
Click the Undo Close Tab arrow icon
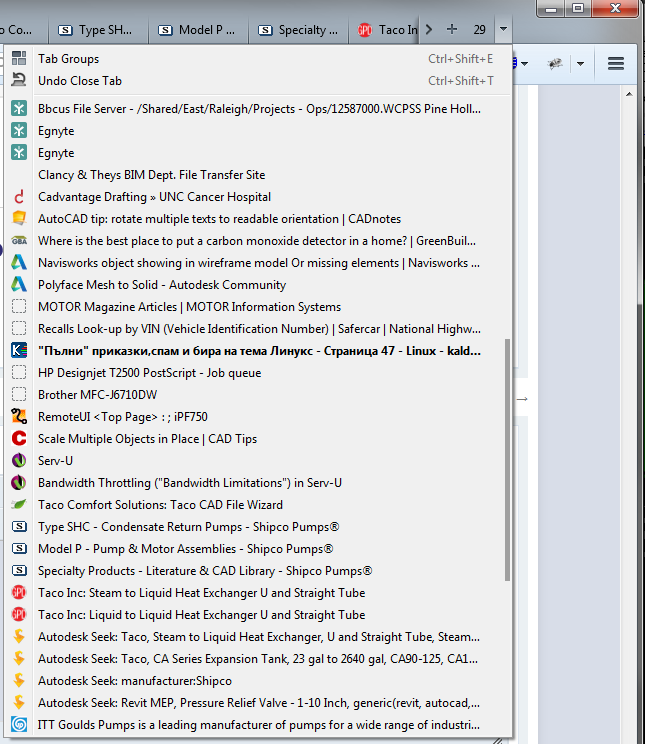(19, 80)
